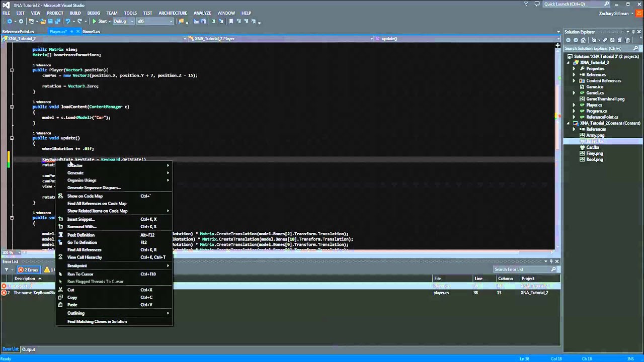Click the Navigate Backward toolbar arrow
The height and width of the screenshot is (362, 644).
click(10, 22)
